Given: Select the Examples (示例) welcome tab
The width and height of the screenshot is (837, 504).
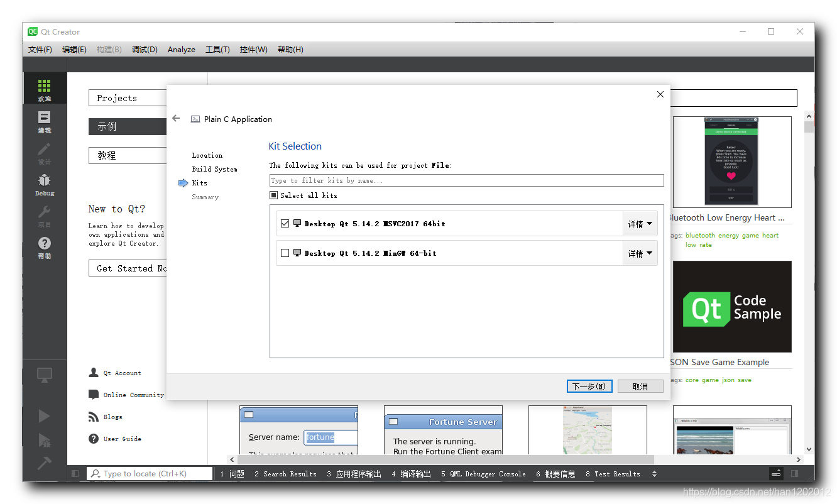Looking at the screenshot, I should point(128,126).
